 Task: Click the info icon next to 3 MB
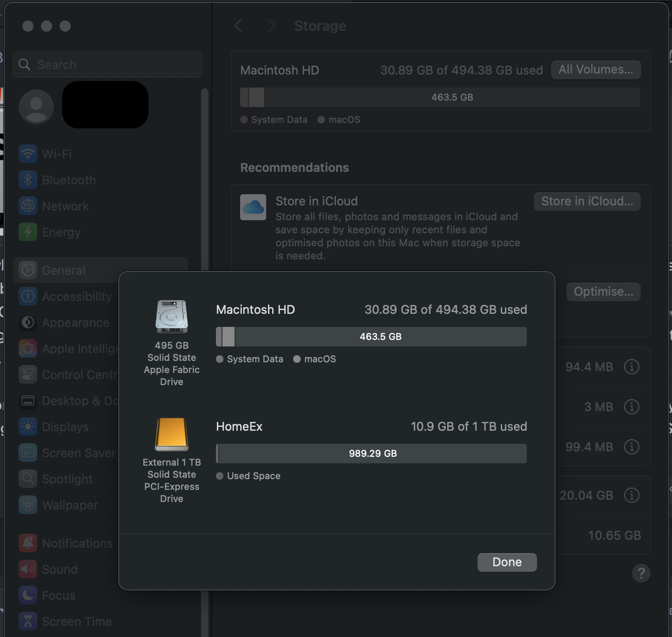pyautogui.click(x=632, y=407)
